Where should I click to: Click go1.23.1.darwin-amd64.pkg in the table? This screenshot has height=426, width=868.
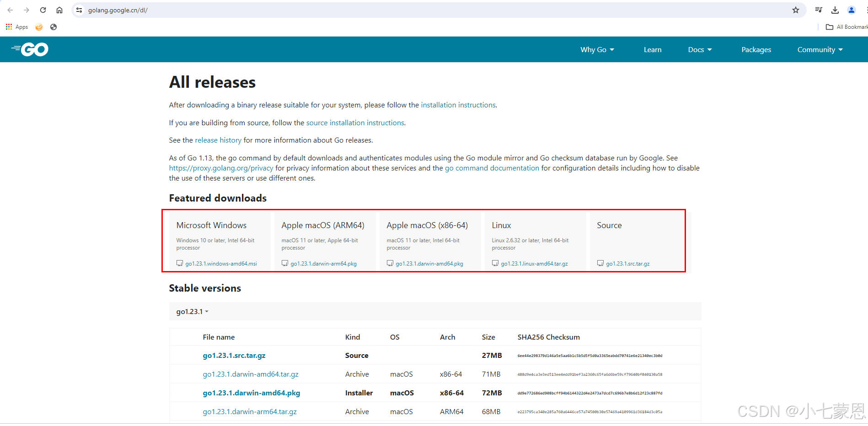(252, 393)
